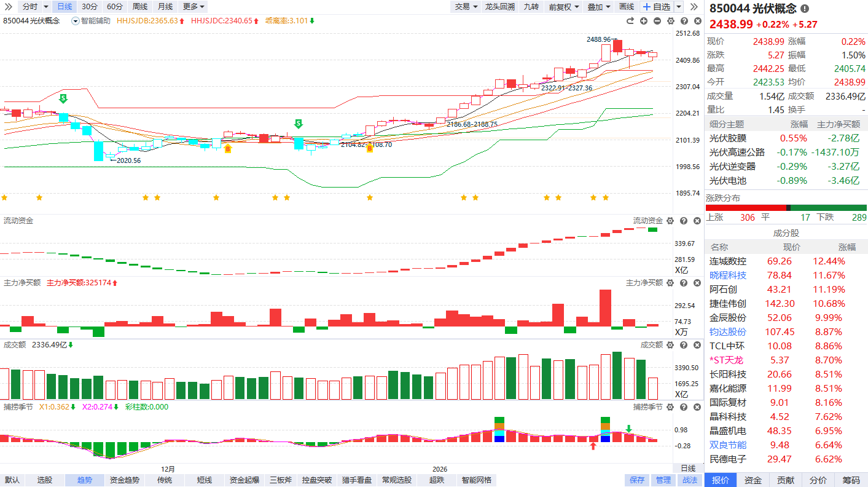Expand the 更多 periods dropdown
This screenshot has height=487, width=868.
click(194, 7)
